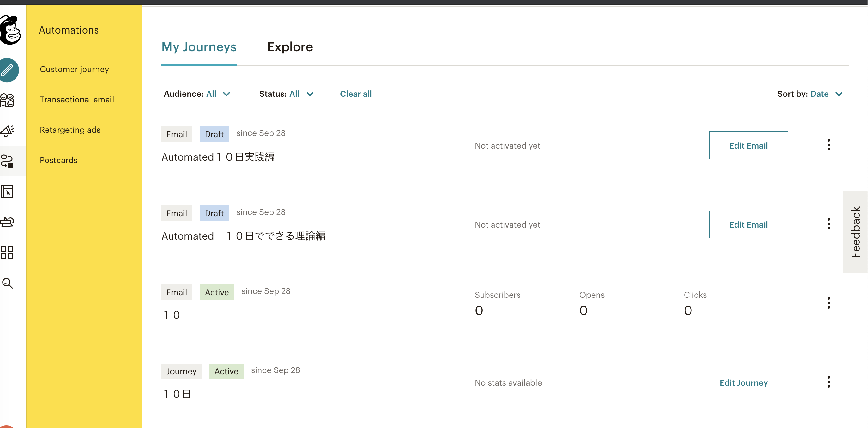Select Postcards menu item
This screenshot has width=868, height=428.
click(x=59, y=160)
